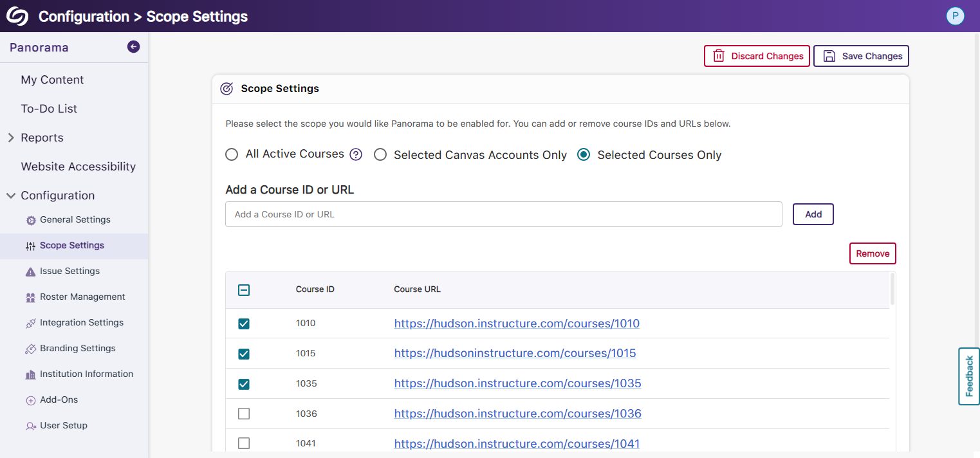Choose Selected Canvas Accounts Only option
The width and height of the screenshot is (980, 458).
click(380, 155)
